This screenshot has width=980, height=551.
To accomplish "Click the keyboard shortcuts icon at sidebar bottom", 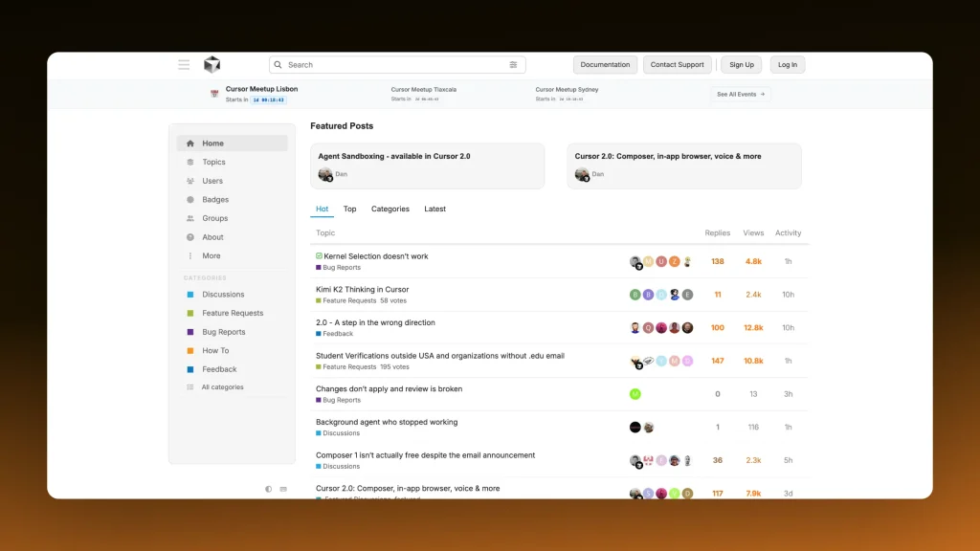I will click(x=283, y=489).
